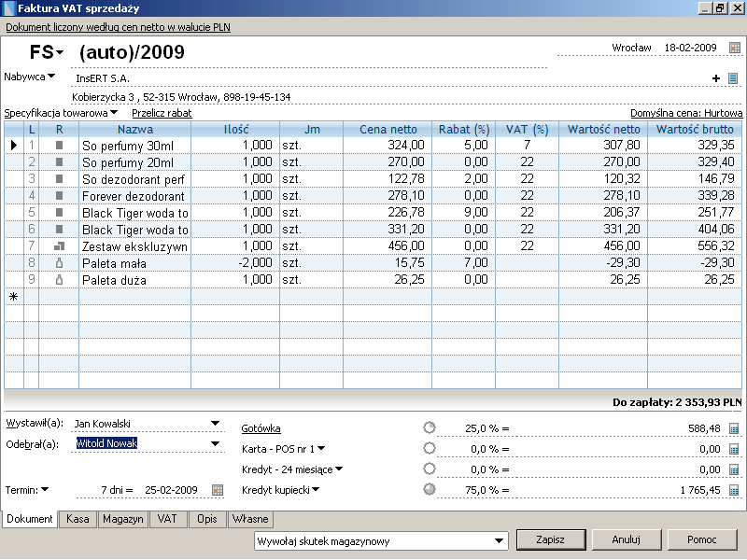The height and width of the screenshot is (560, 747).
Task: Click product type icon for Forever dezodorant
Action: pos(59,195)
